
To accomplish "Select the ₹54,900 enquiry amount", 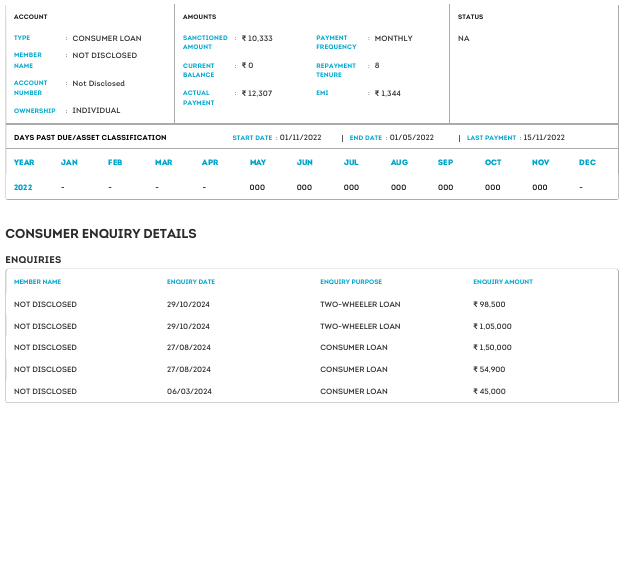I will click(489, 370).
